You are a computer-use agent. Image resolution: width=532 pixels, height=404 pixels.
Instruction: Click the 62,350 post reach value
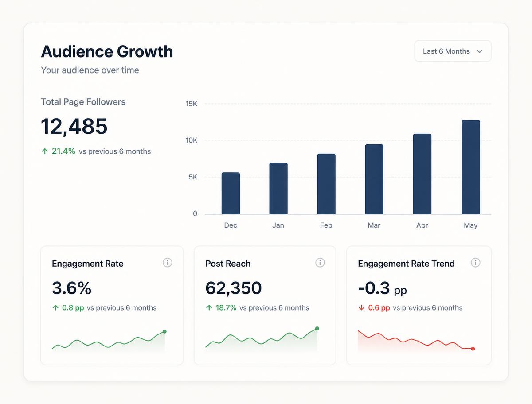coord(234,288)
